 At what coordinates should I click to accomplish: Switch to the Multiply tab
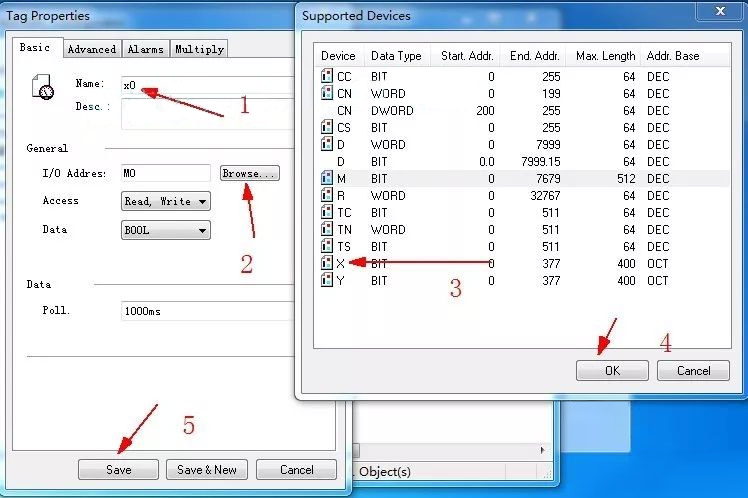[x=199, y=49]
